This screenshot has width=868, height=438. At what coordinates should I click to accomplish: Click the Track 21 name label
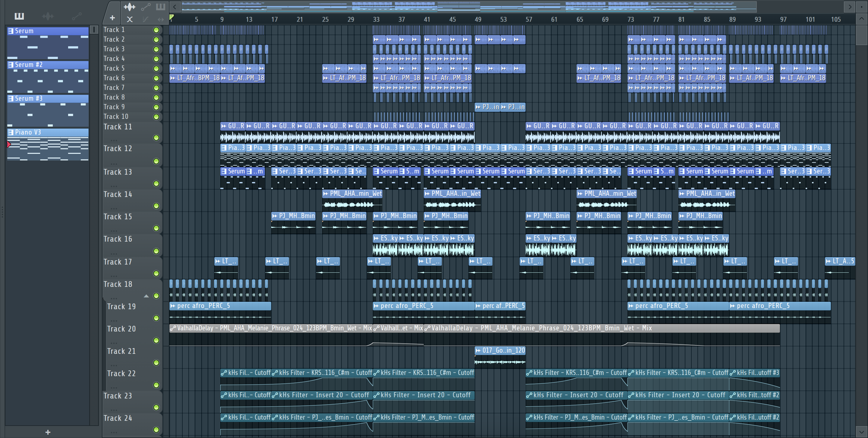click(x=121, y=351)
